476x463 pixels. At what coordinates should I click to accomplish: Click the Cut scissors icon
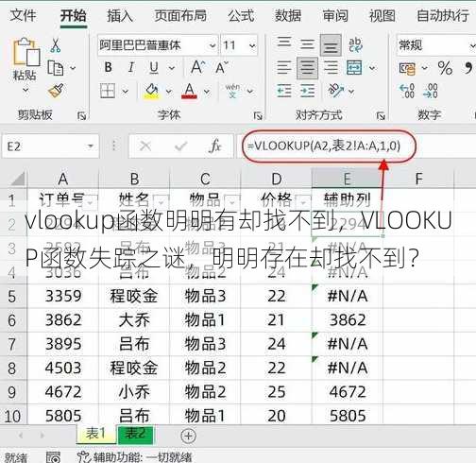(55, 45)
